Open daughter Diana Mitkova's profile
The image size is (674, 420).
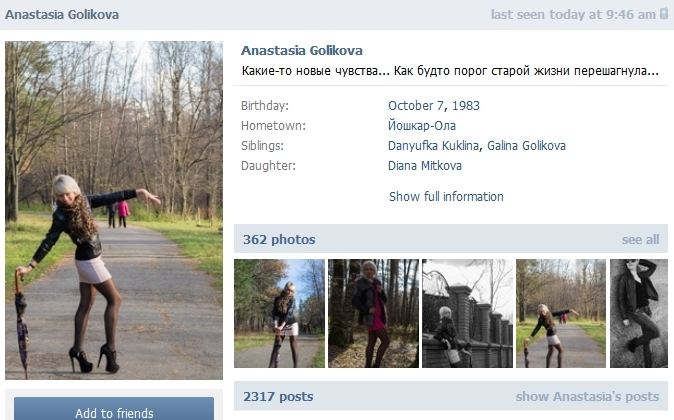pos(425,166)
